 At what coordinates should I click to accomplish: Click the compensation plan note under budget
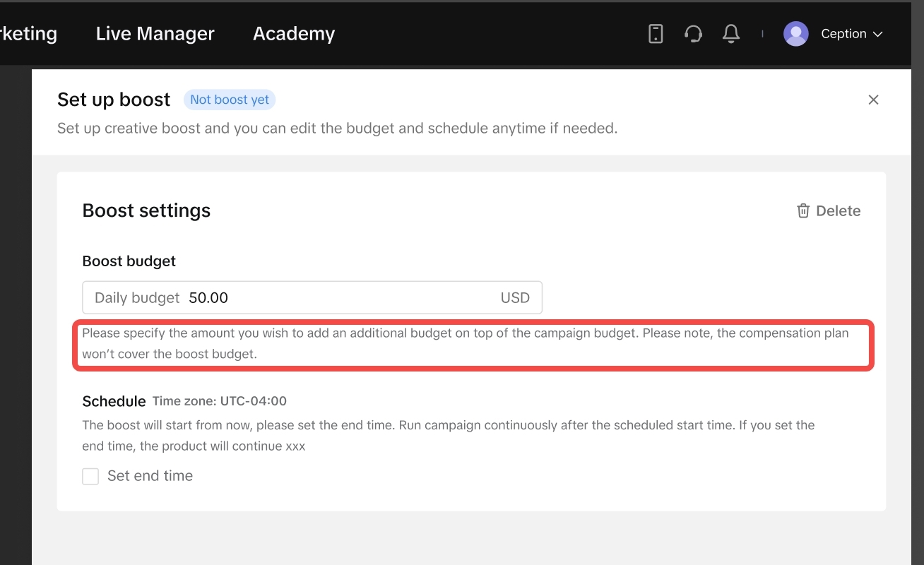pos(466,343)
